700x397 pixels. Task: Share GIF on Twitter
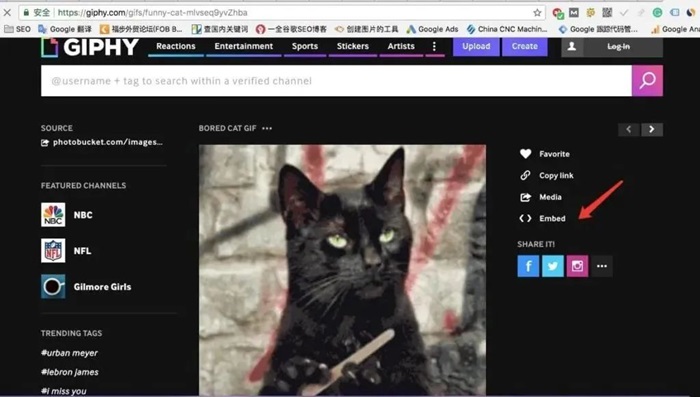[x=553, y=266]
